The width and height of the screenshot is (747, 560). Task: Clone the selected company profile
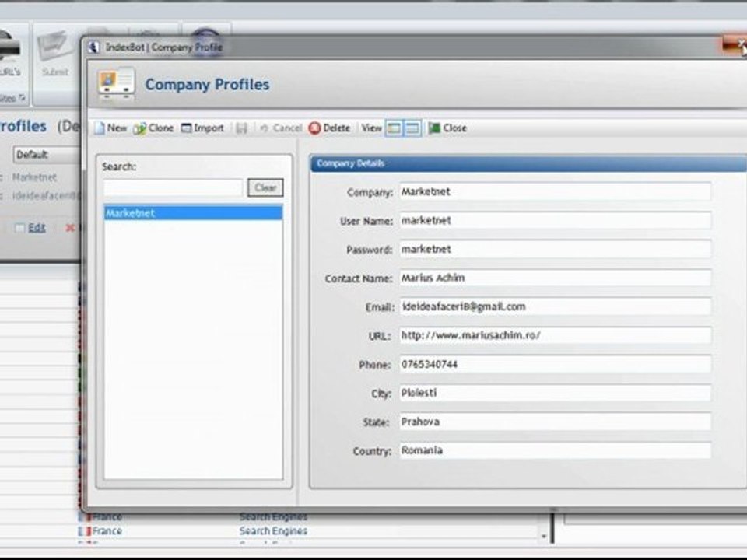(x=153, y=128)
